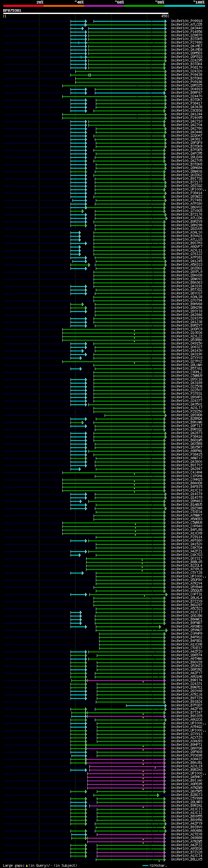Click the white query sequence ruler bar
The height and width of the screenshot is (868, 208).
(x=86, y=13)
